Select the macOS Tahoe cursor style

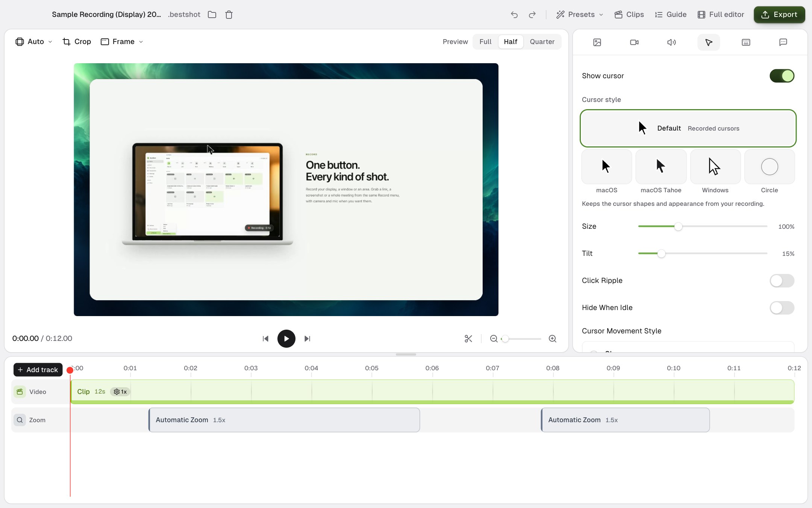(x=661, y=167)
